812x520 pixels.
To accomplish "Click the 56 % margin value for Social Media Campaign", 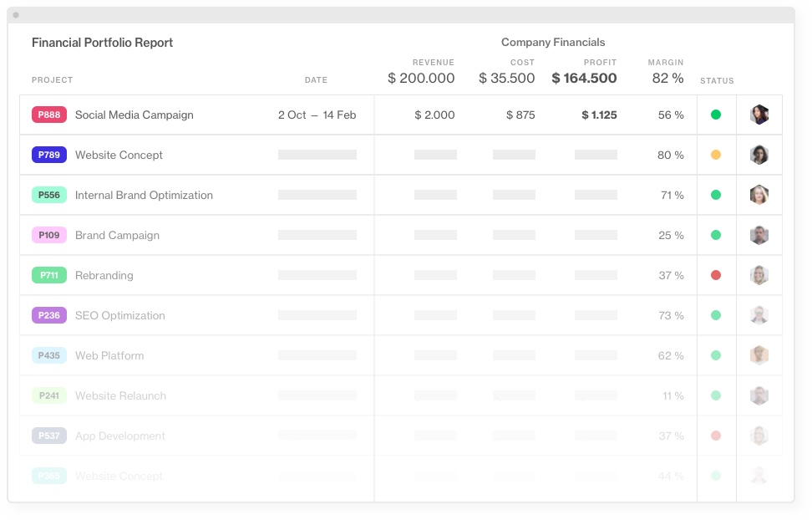I will 672,115.
